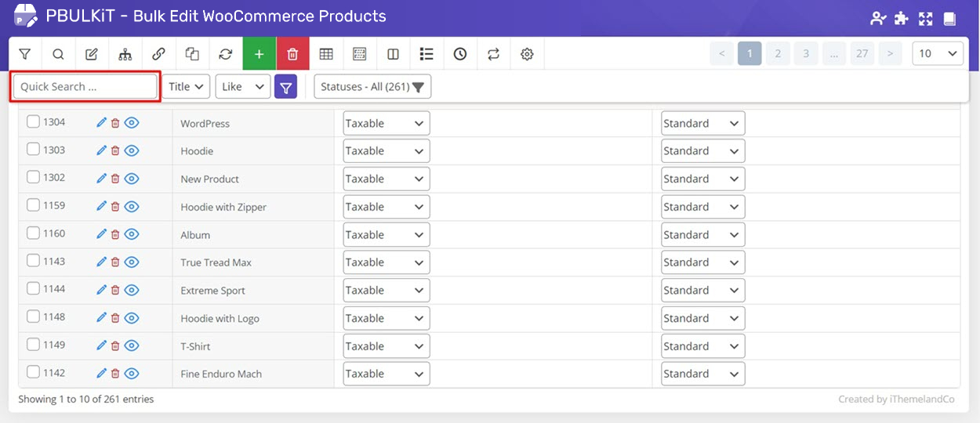Select the checkbox for product 1159
The height and width of the screenshot is (423, 980).
[33, 205]
